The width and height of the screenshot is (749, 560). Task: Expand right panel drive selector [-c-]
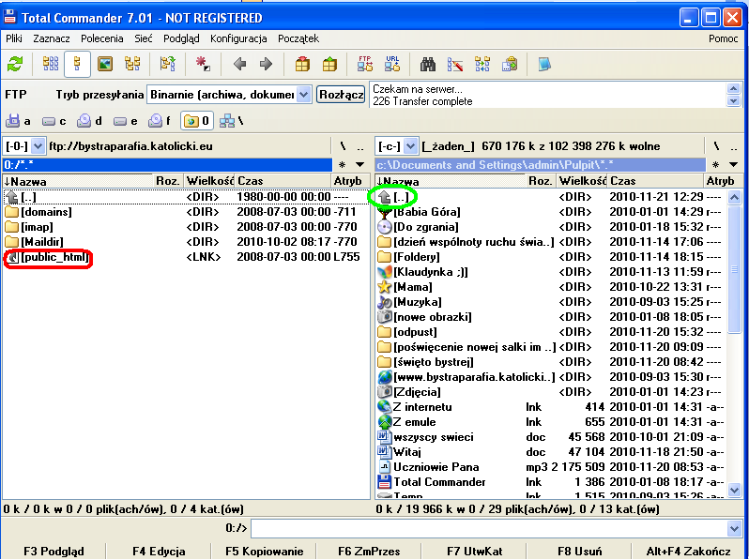pos(409,146)
